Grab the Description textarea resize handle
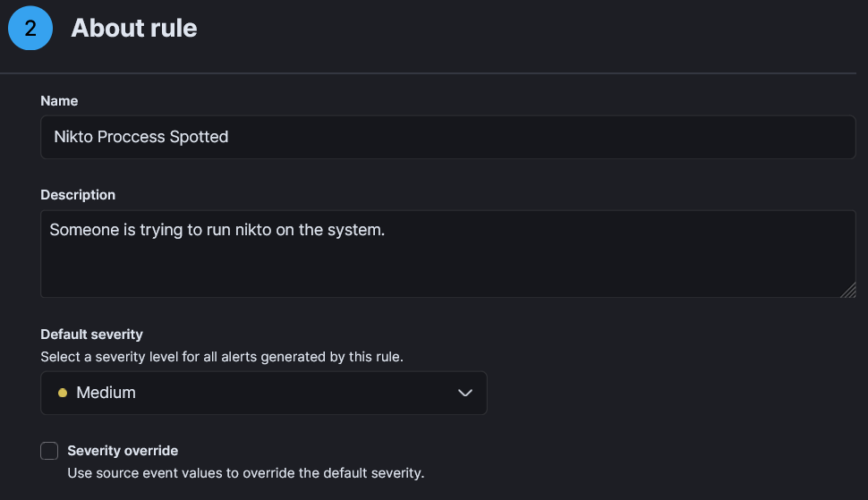 [848, 291]
